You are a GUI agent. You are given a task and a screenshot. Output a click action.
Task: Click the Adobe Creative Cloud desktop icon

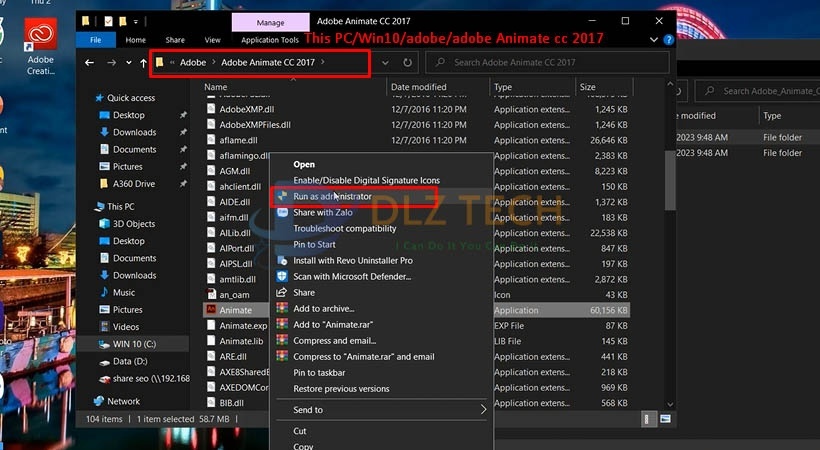pyautogui.click(x=41, y=37)
